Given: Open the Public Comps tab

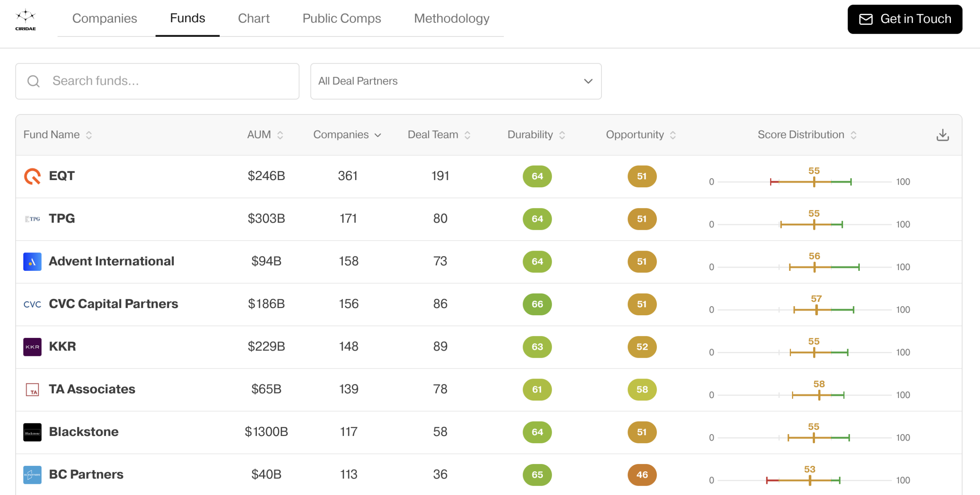Looking at the screenshot, I should click(x=341, y=18).
